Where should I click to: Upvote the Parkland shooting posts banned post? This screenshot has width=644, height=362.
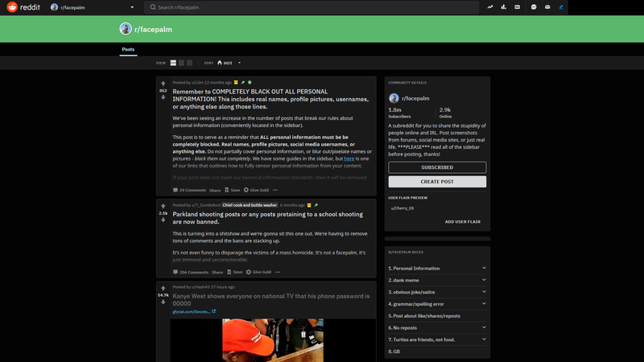coord(163,207)
